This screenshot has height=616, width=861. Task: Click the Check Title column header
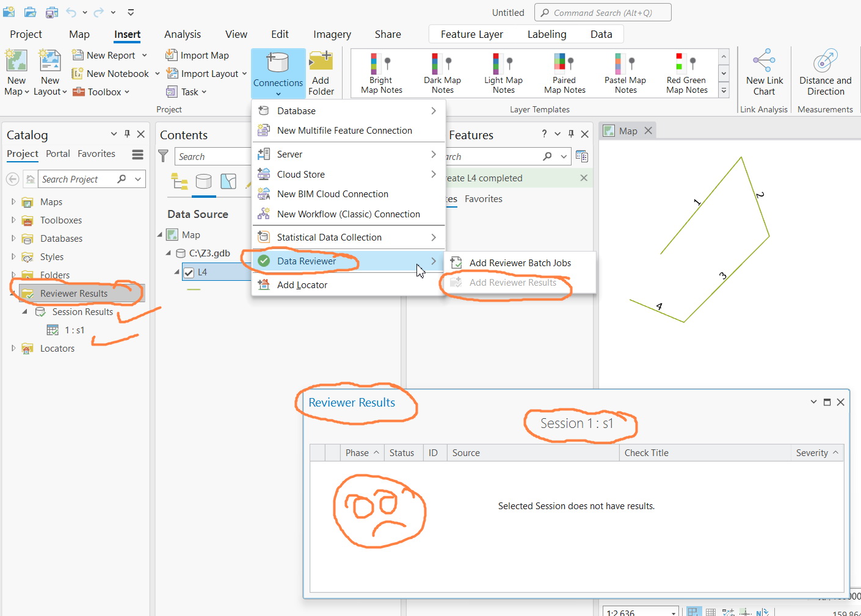[x=705, y=452]
